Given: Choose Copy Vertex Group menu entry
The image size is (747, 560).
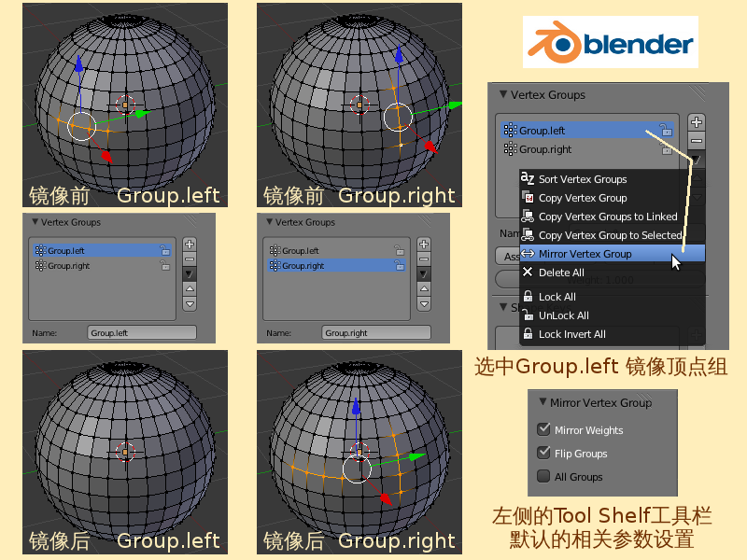Looking at the screenshot, I should (612, 198).
